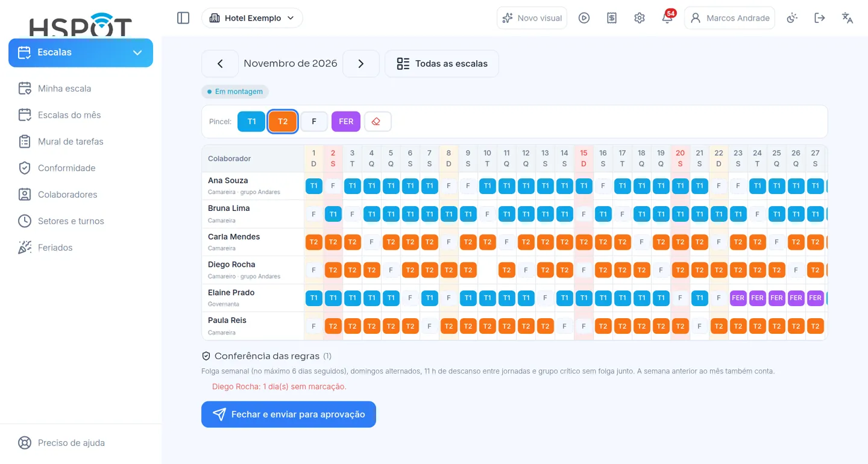The height and width of the screenshot is (464, 868).
Task: Click the day 15 column header
Action: [x=583, y=158]
